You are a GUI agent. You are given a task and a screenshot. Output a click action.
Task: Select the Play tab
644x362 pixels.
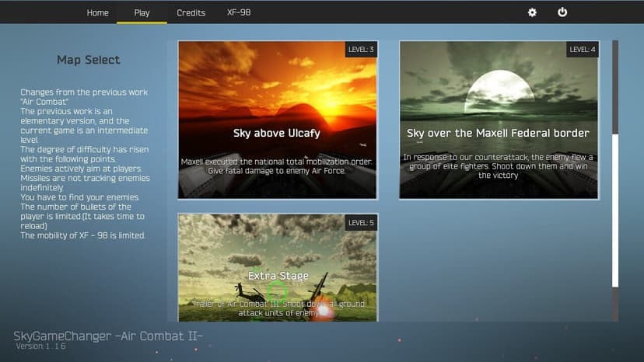142,12
